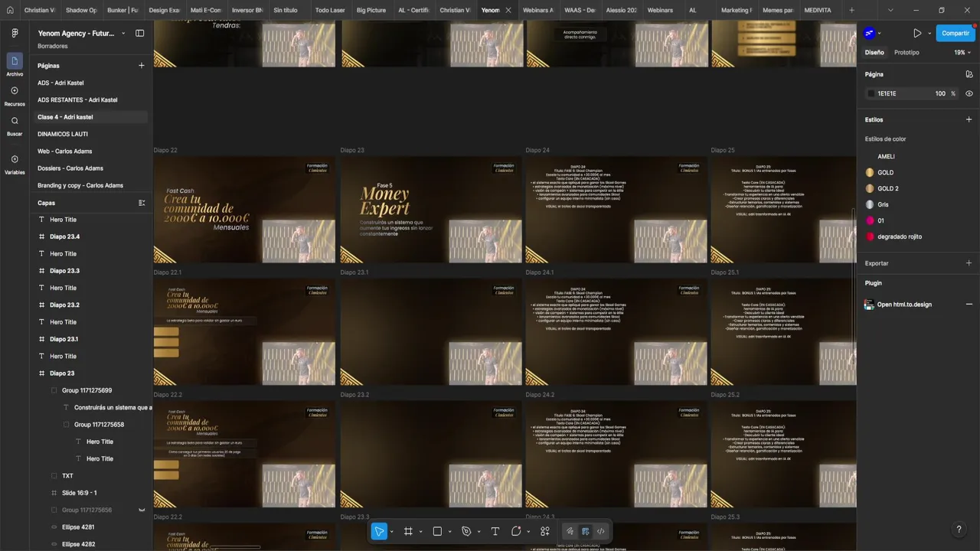
Task: Add export setting with Exportar plus
Action: tap(969, 263)
